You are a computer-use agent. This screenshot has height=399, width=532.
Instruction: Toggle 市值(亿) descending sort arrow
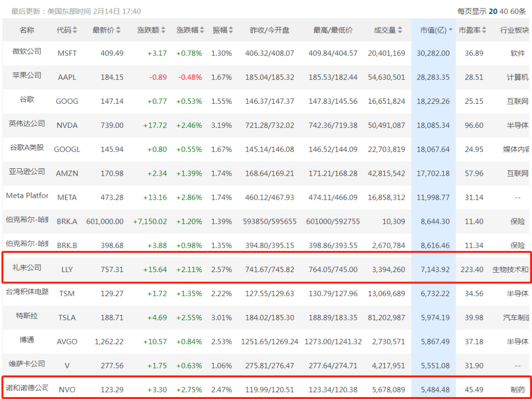click(451, 30)
